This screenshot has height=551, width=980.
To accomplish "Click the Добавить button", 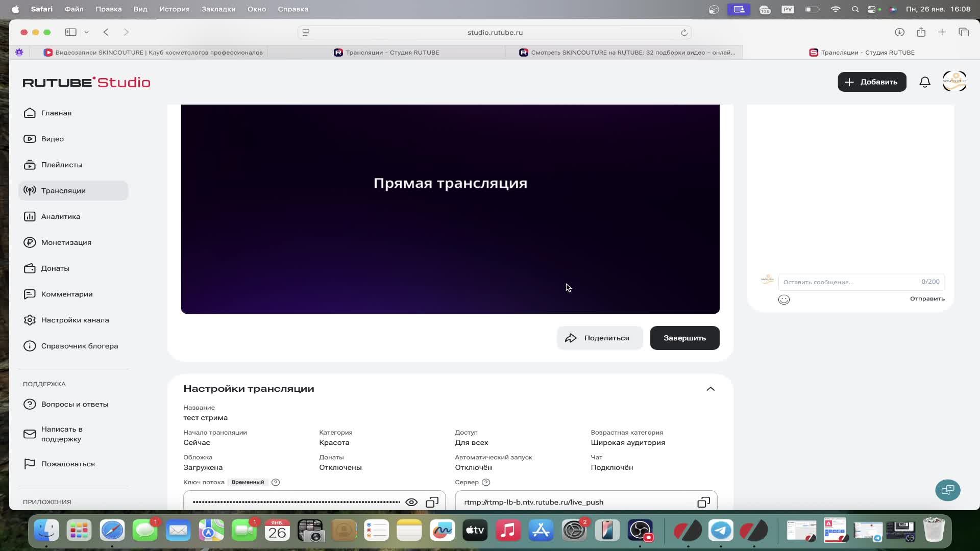I will [871, 82].
